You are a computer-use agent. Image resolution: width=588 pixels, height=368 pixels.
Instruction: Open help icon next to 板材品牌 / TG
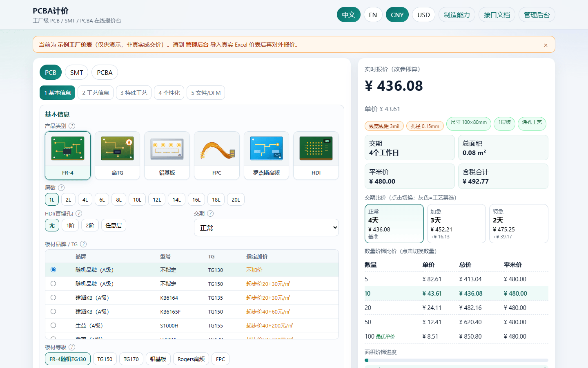[x=83, y=244]
